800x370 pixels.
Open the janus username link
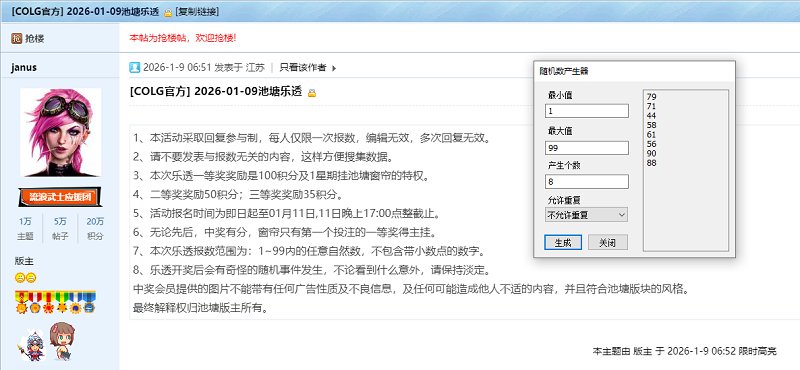24,67
